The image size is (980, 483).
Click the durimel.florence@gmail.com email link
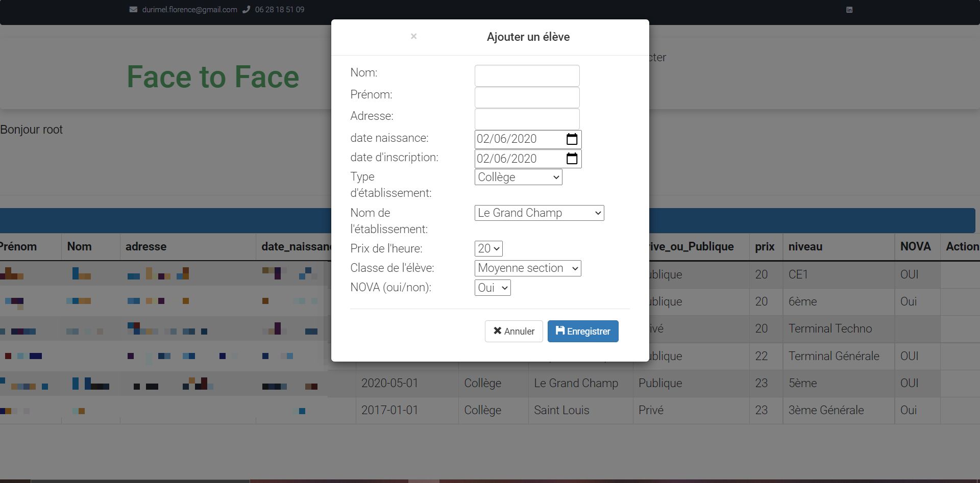pyautogui.click(x=189, y=10)
